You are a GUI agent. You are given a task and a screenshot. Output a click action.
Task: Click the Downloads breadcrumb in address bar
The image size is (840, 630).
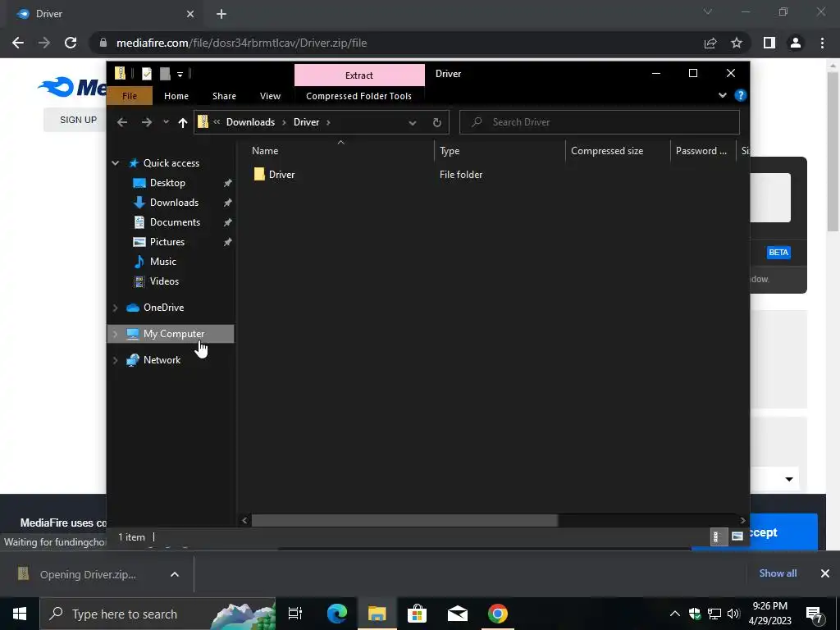click(250, 122)
